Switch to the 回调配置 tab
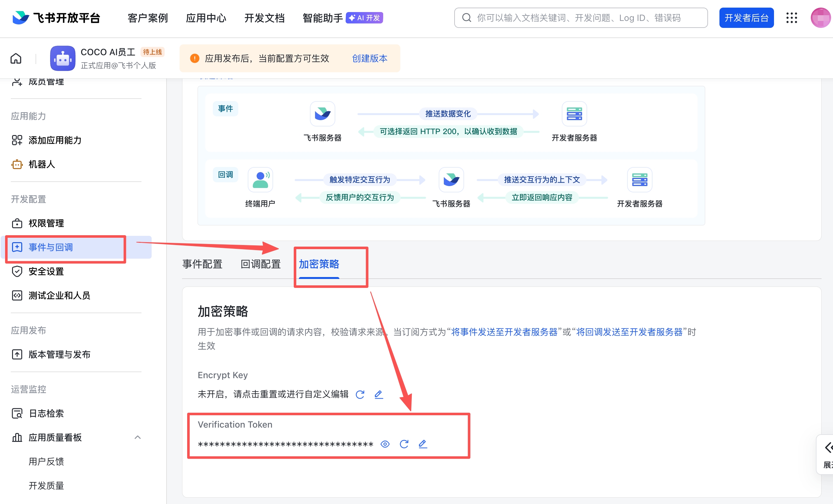This screenshot has width=833, height=504. click(260, 264)
